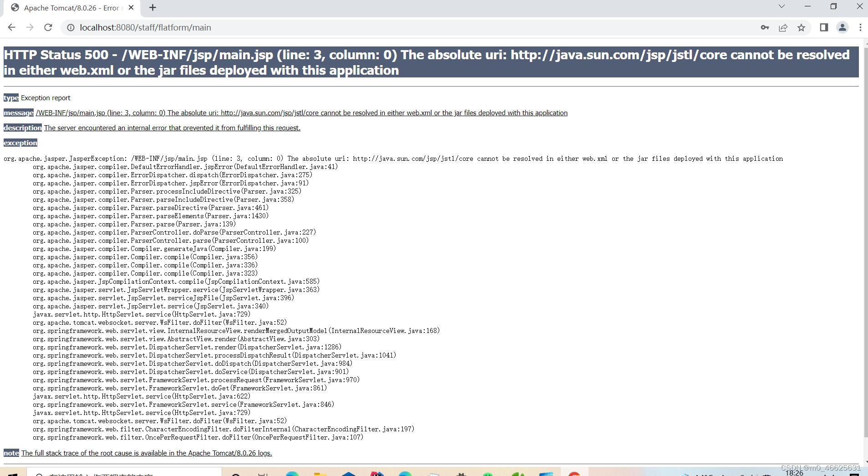Image resolution: width=868 pixels, height=476 pixels.
Task: Click FrameworkServlet.doGet stack line
Action: [x=180, y=388]
